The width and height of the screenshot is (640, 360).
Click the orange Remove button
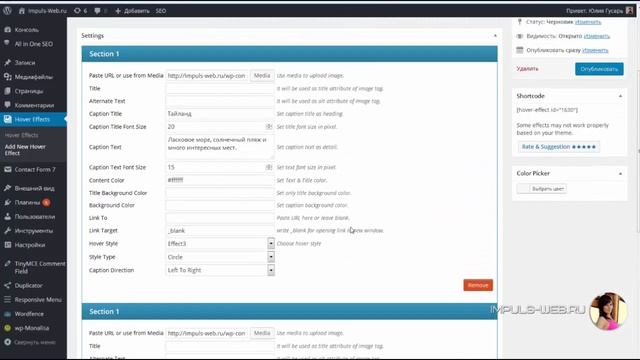[478, 285]
